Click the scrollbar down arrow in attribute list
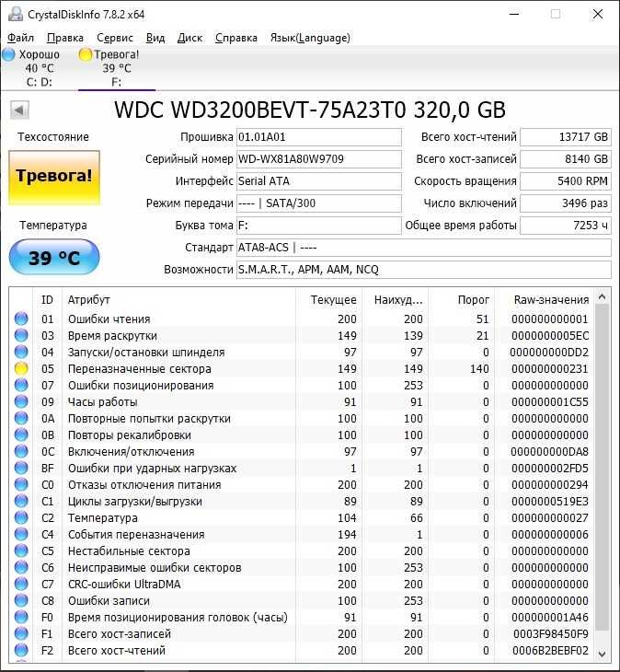This screenshot has height=672, width=620. pyautogui.click(x=602, y=654)
